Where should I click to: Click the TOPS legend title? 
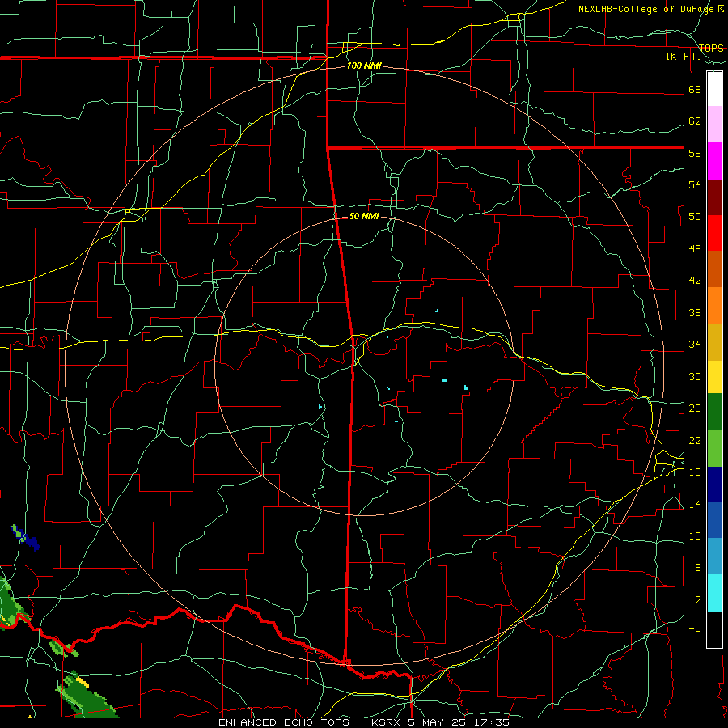point(711,48)
